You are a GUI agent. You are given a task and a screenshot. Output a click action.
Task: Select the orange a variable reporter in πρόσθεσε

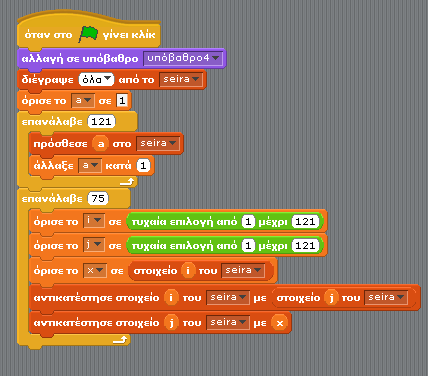(x=101, y=144)
